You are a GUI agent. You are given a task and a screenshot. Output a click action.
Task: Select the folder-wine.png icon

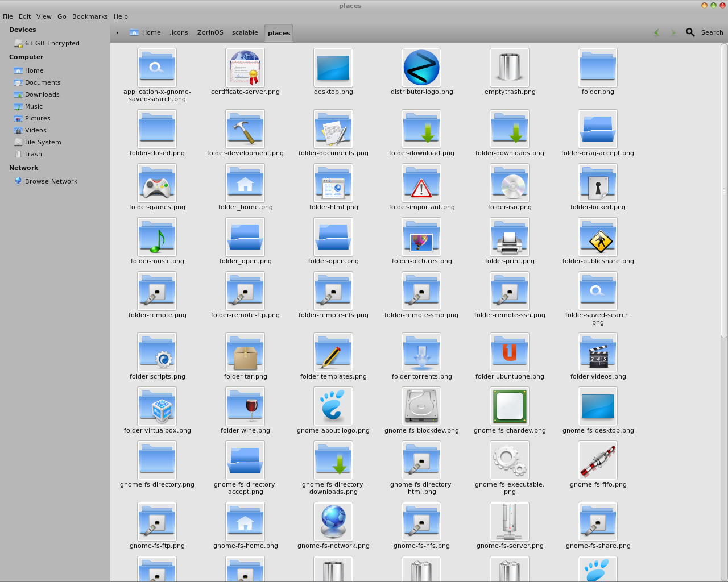click(x=245, y=406)
